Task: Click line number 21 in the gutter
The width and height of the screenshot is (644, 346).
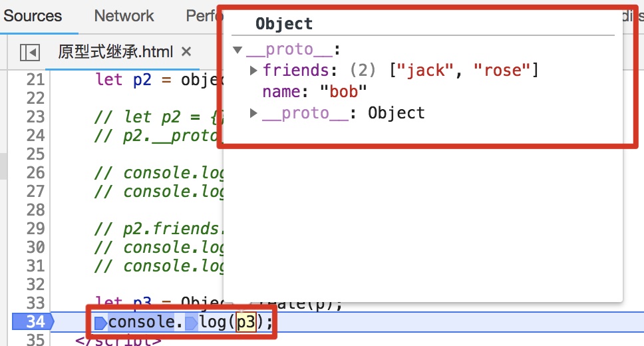Action: (x=35, y=79)
